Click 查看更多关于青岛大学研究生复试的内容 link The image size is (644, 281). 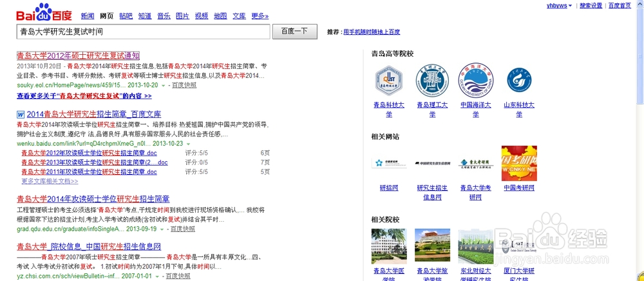[x=84, y=96]
